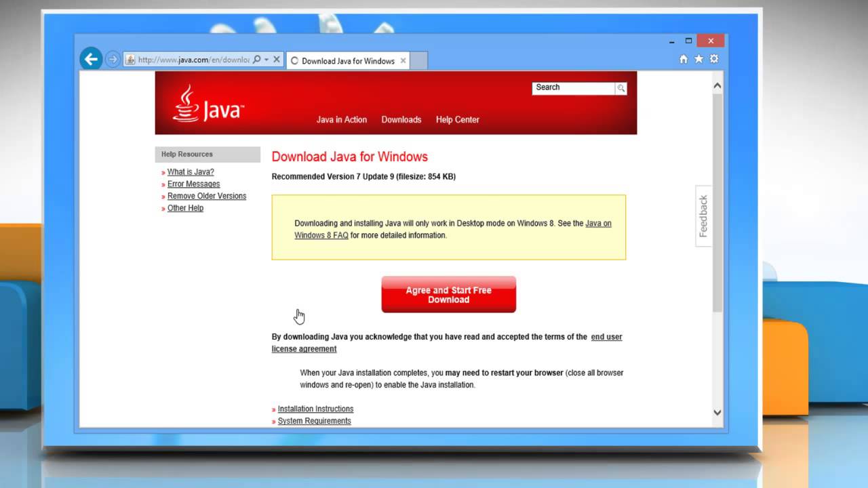The image size is (868, 488).
Task: Click the Java logo
Action: coord(208,104)
